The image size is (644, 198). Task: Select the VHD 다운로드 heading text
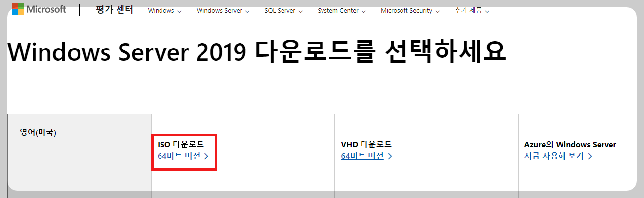[x=366, y=145]
